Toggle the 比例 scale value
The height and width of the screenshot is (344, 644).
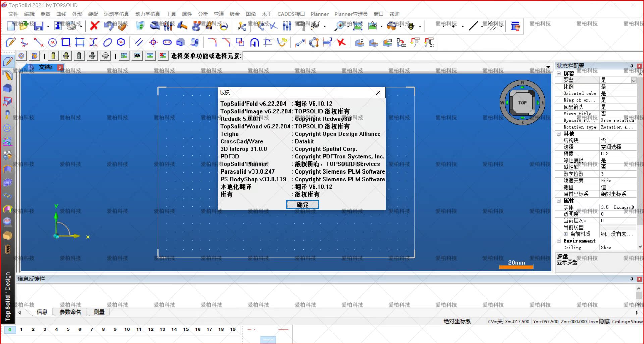(618, 87)
